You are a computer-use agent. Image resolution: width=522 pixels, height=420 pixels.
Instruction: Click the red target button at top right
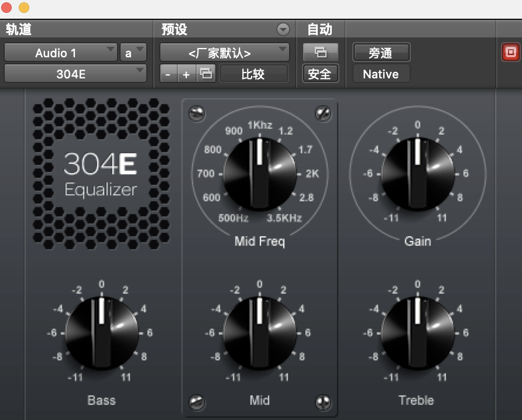pyautogui.click(x=510, y=52)
